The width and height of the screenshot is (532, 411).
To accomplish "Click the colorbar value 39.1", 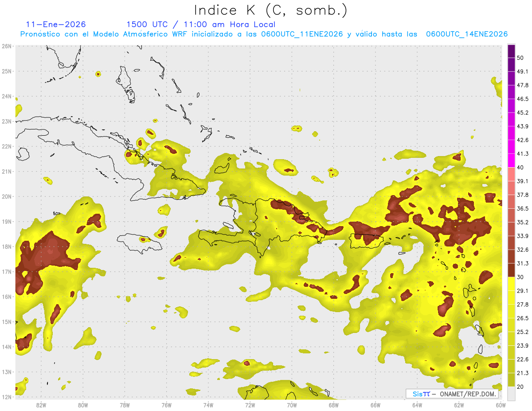I will tap(522, 181).
